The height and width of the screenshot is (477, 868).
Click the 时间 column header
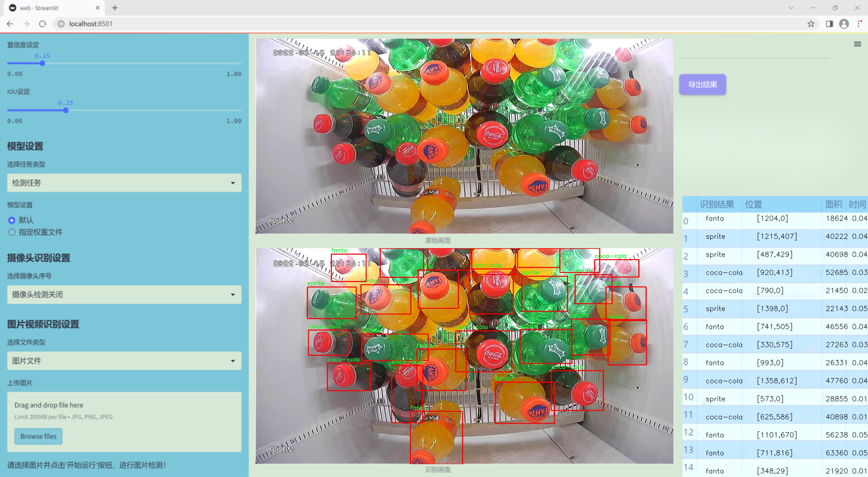[857, 204]
